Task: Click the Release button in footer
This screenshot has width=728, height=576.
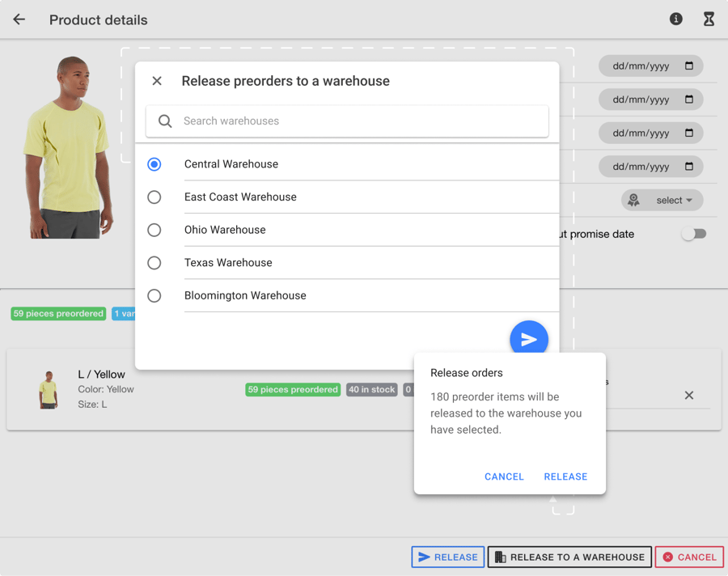Action: (447, 557)
